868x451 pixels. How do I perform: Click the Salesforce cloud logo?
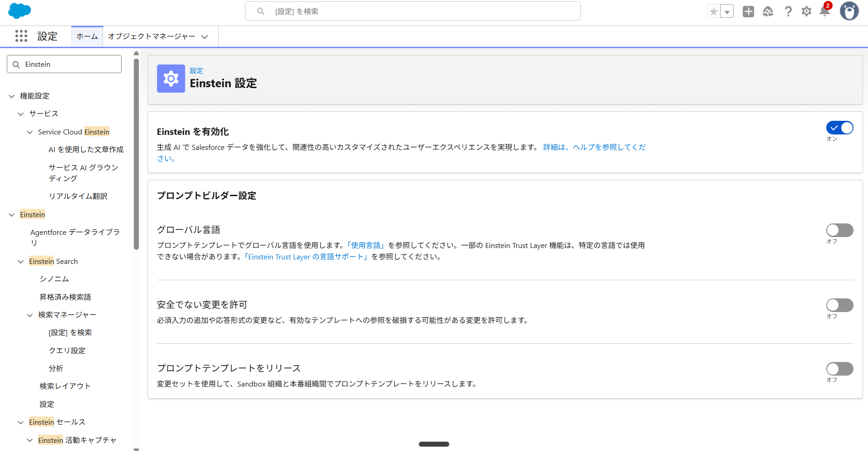pos(19,11)
